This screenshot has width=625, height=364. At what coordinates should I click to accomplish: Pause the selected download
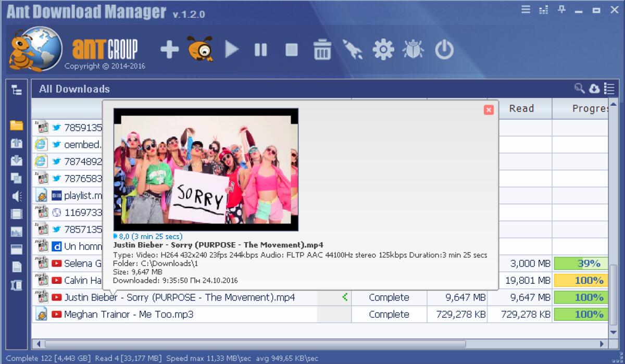(260, 50)
